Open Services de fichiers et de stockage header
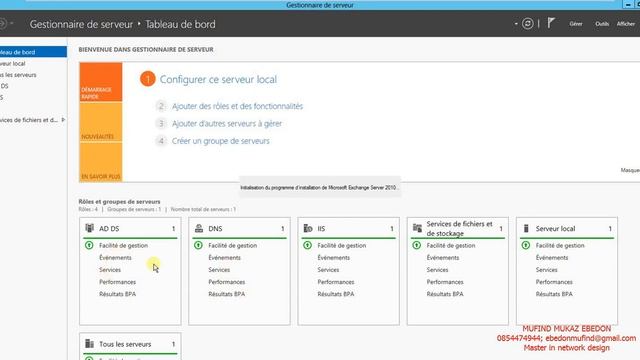The image size is (640, 360). pyautogui.click(x=458, y=228)
